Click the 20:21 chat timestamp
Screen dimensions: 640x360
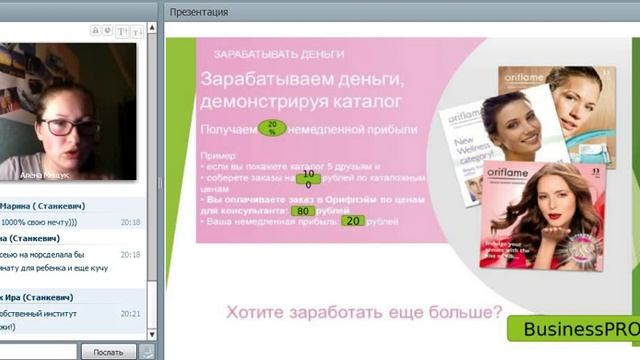click(x=130, y=314)
